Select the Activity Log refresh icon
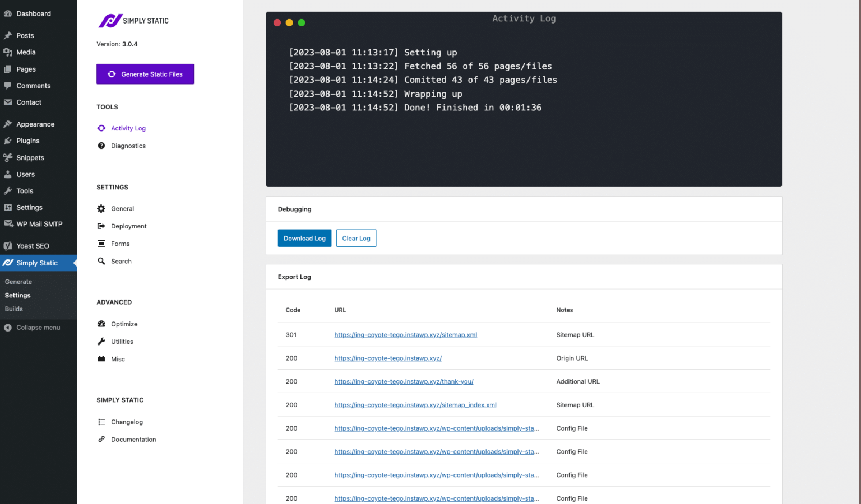The image size is (861, 504). point(101,128)
